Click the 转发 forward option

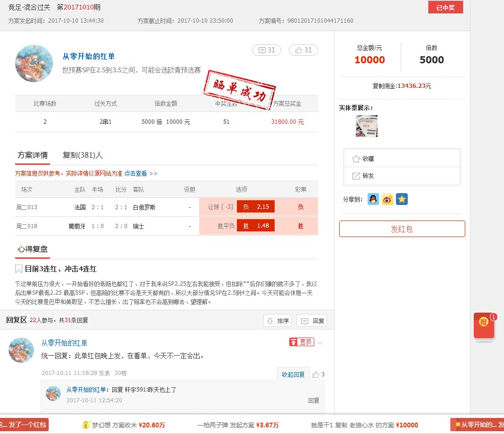[363, 176]
